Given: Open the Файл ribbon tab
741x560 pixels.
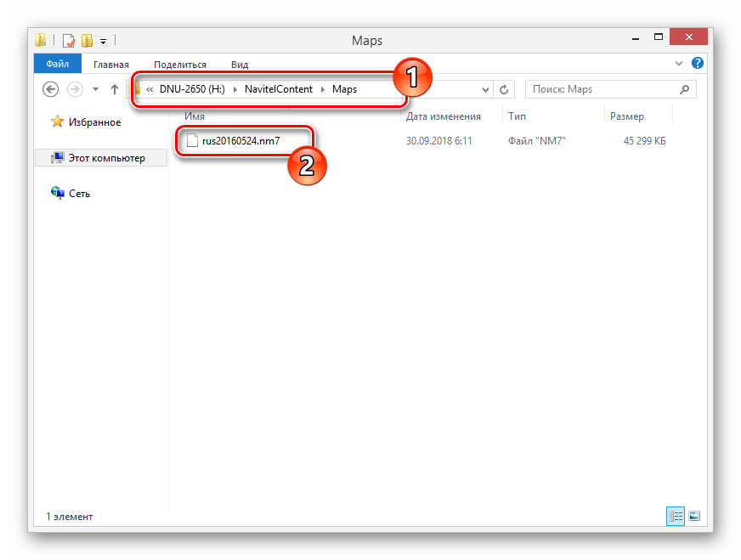Looking at the screenshot, I should (58, 64).
